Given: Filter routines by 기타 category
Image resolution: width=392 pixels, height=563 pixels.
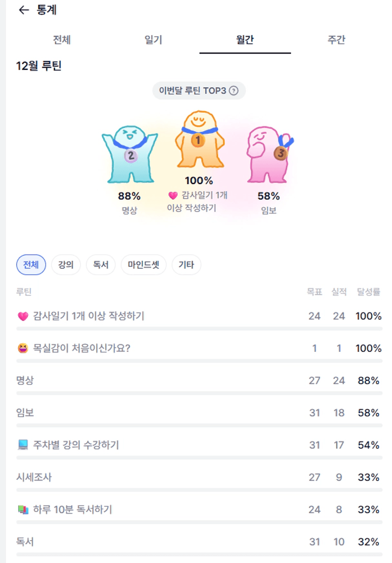Looking at the screenshot, I should click(x=186, y=265).
